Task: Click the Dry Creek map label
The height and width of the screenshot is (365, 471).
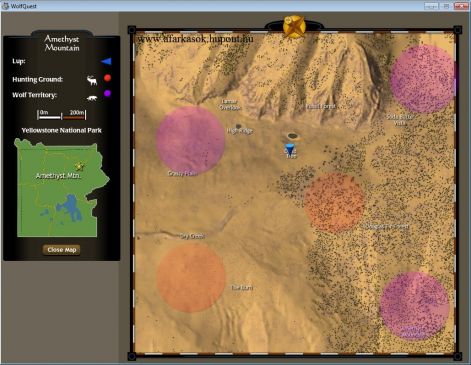Action: click(192, 236)
